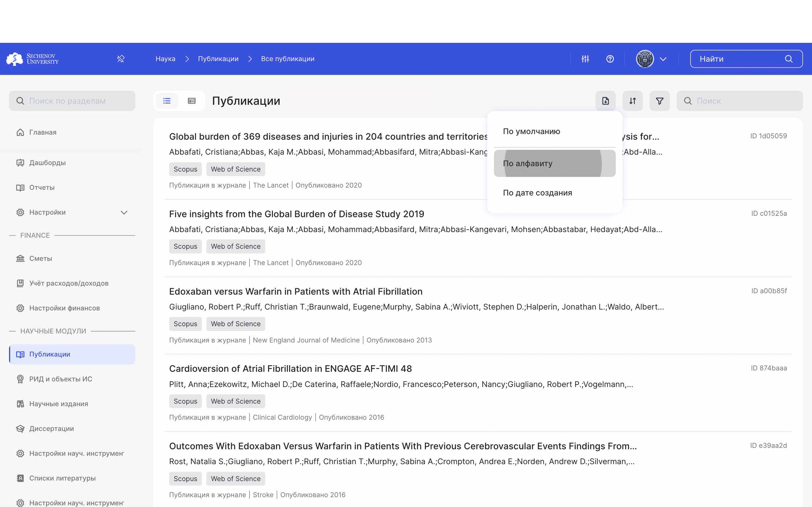The width and height of the screenshot is (812, 507).
Task: Click the export/download icon
Action: click(605, 101)
